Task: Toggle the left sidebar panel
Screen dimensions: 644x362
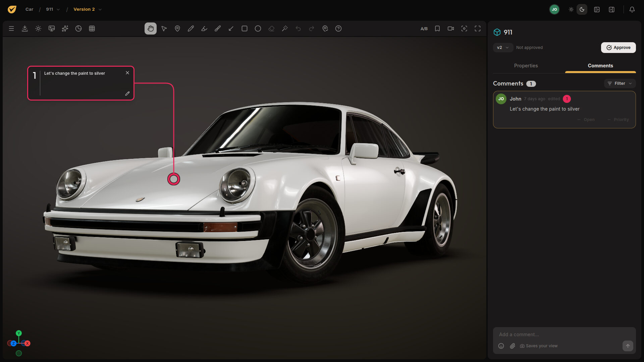Action: click(597, 9)
